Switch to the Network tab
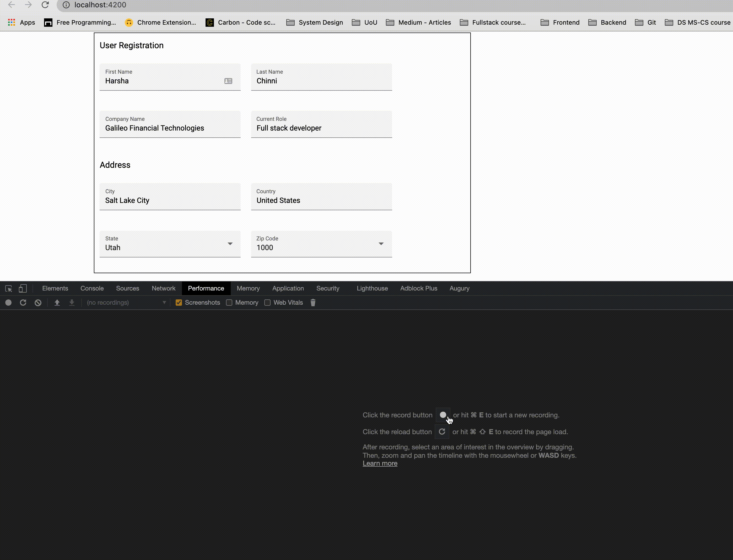 click(164, 288)
